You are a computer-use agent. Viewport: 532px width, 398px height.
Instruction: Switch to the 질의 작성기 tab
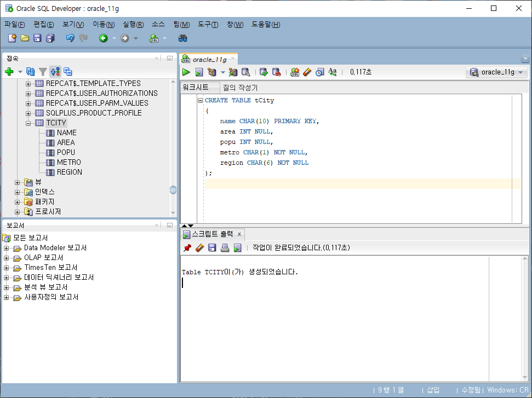coord(240,88)
